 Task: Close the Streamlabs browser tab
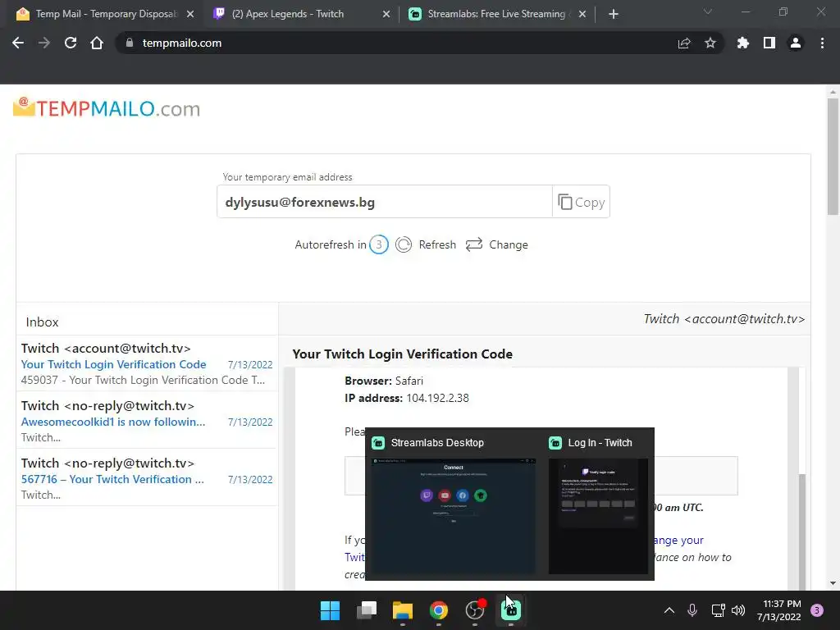click(x=582, y=14)
